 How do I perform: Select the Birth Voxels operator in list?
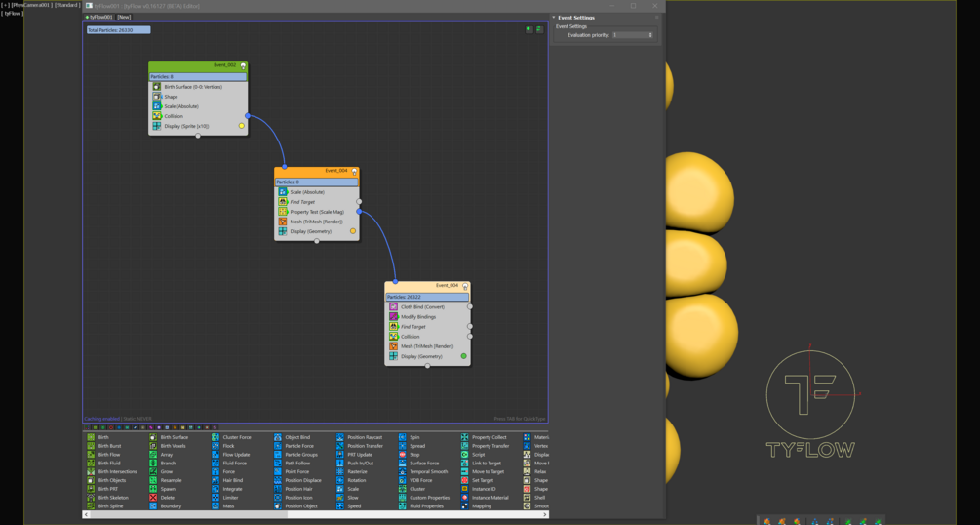[168, 446]
